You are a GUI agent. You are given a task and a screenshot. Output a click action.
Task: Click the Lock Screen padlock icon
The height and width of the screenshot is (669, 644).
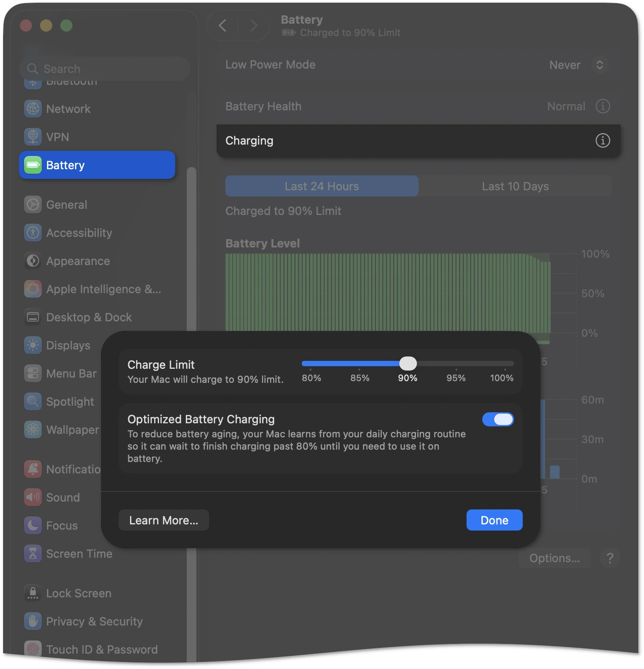[33, 593]
